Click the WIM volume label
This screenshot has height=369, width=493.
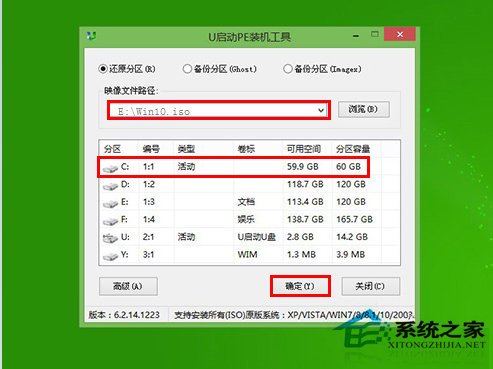tap(247, 255)
